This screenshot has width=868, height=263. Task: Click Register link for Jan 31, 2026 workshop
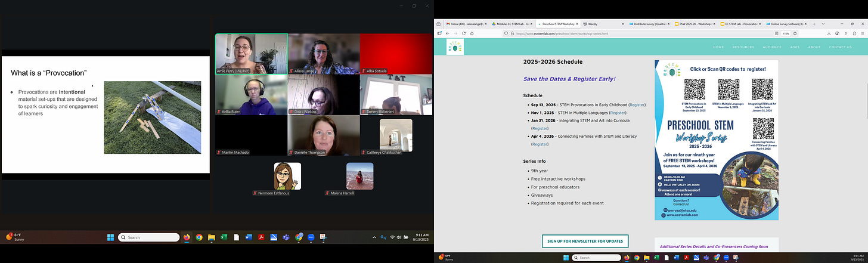[x=540, y=128]
